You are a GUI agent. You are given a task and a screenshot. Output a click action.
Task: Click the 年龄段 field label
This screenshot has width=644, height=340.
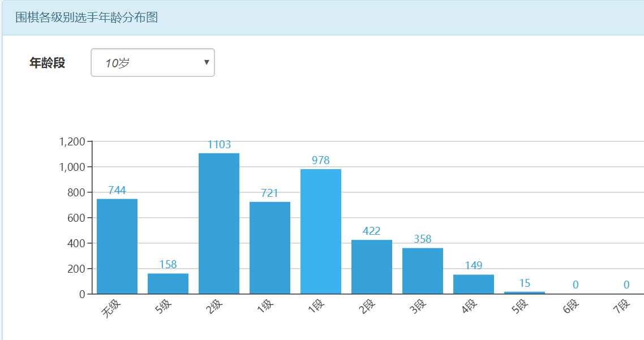(47, 63)
